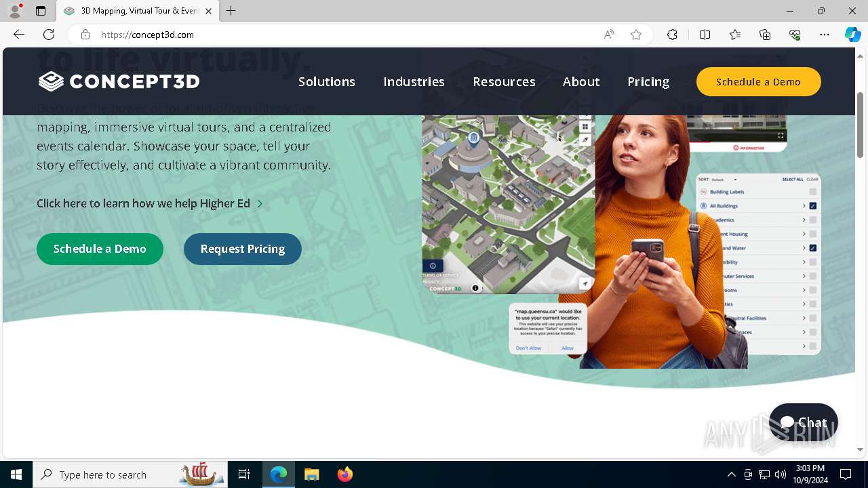Open the Extensions menu
The width and height of the screenshot is (868, 488).
point(672,35)
